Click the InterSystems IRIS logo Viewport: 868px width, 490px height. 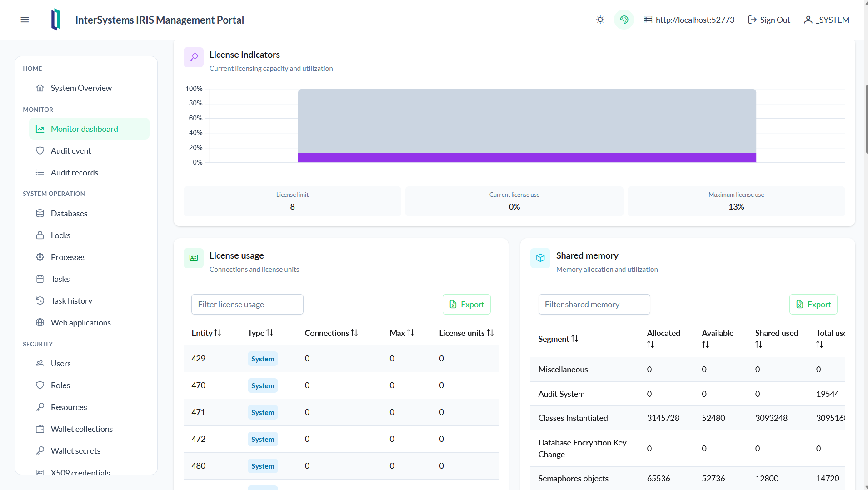pyautogui.click(x=56, y=20)
